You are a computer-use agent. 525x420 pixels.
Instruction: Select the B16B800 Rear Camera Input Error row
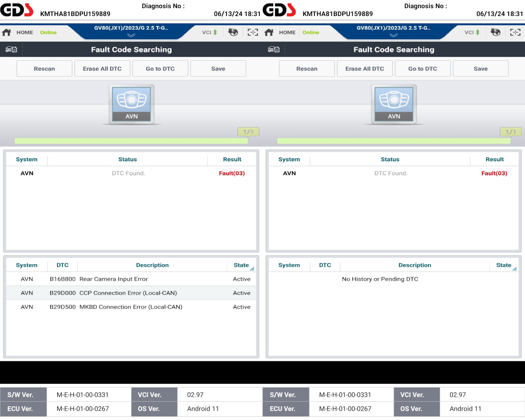(x=131, y=279)
